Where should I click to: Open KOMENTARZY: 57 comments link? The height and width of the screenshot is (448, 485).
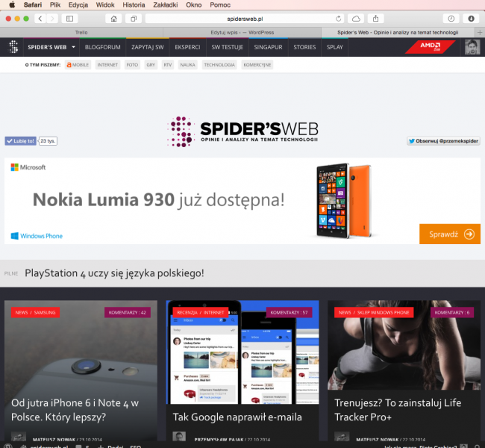click(290, 312)
